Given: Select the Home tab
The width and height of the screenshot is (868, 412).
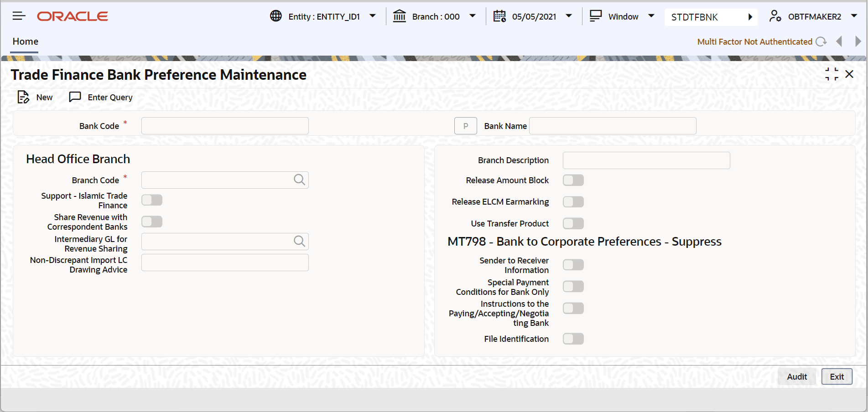Looking at the screenshot, I should coord(26,41).
